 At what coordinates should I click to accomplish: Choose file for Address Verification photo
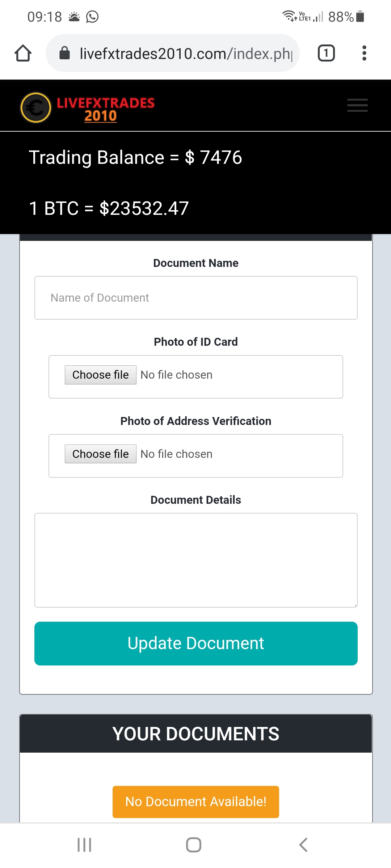coord(101,454)
